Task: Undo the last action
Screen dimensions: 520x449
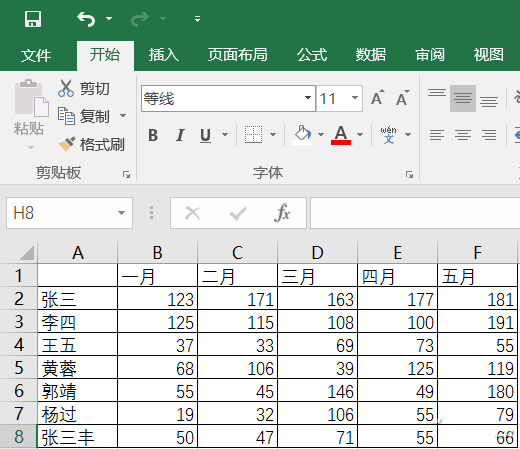Action: click(x=86, y=19)
